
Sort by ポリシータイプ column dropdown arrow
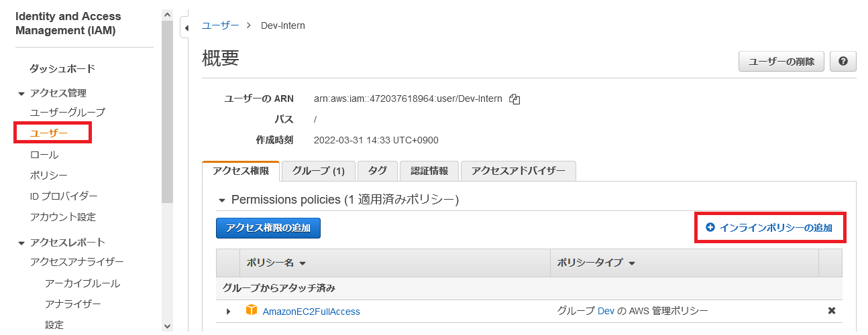[632, 263]
